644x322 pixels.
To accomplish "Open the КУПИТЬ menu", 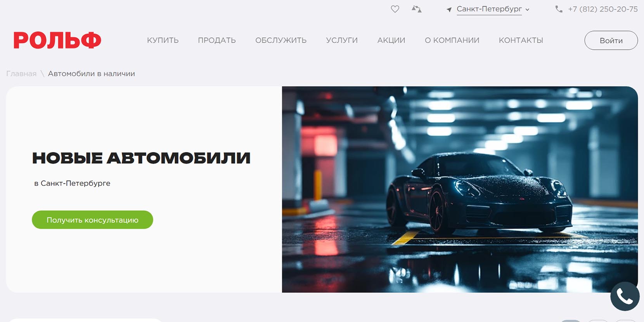I will pos(163,40).
